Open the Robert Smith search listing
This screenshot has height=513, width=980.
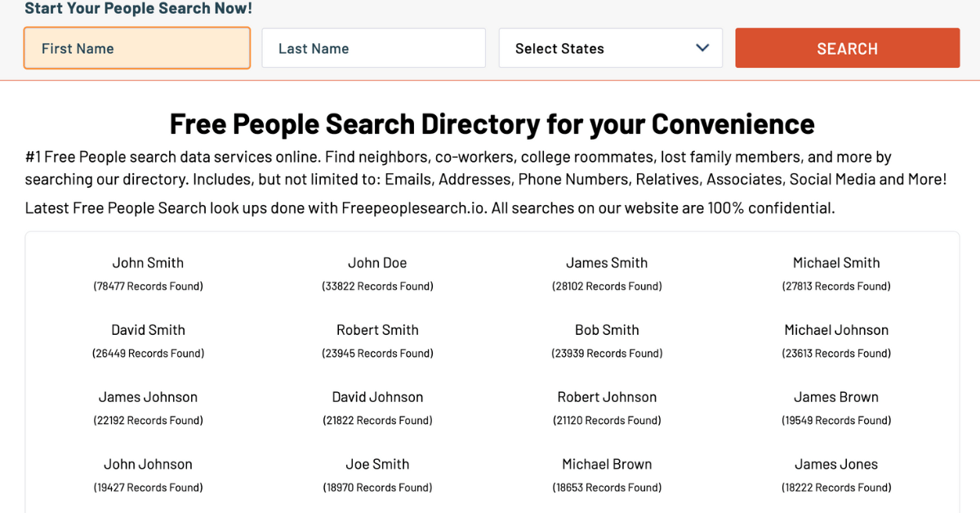tap(377, 329)
